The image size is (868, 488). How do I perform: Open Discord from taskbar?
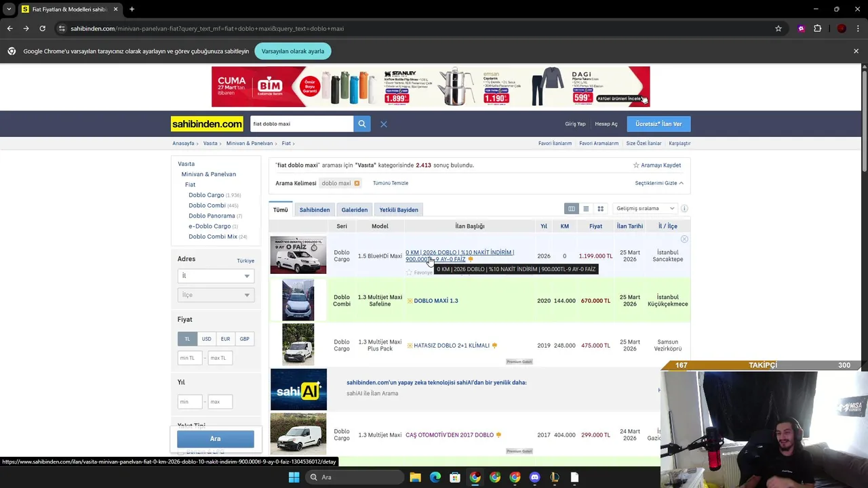[x=534, y=477]
